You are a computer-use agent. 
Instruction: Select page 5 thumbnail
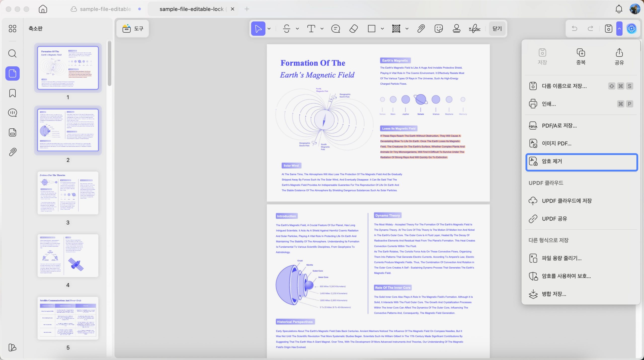(68, 318)
